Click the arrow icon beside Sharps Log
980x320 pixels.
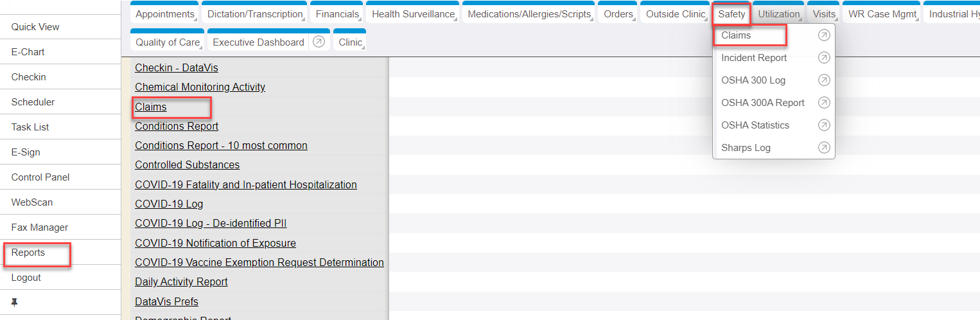click(x=824, y=148)
